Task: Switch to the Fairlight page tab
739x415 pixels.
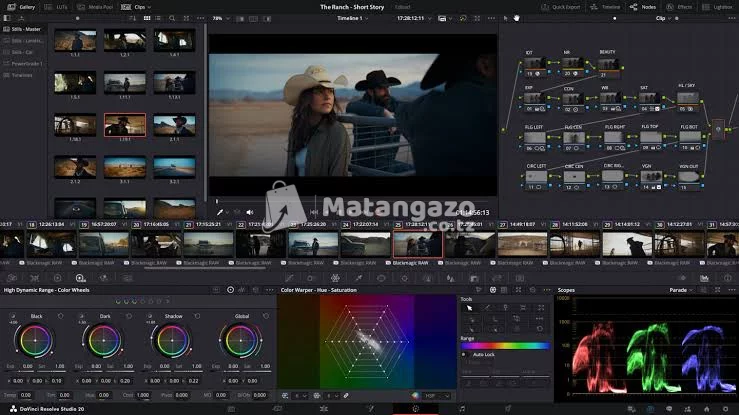Action: [462, 409]
